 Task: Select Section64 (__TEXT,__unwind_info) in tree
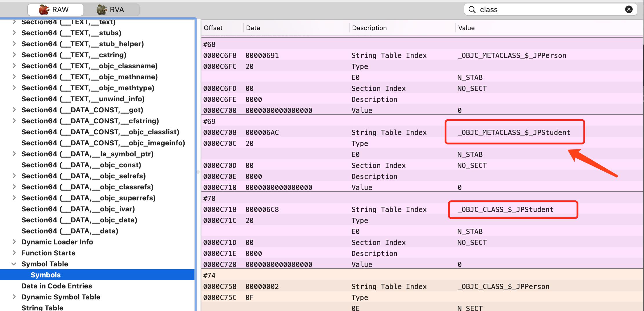[83, 99]
